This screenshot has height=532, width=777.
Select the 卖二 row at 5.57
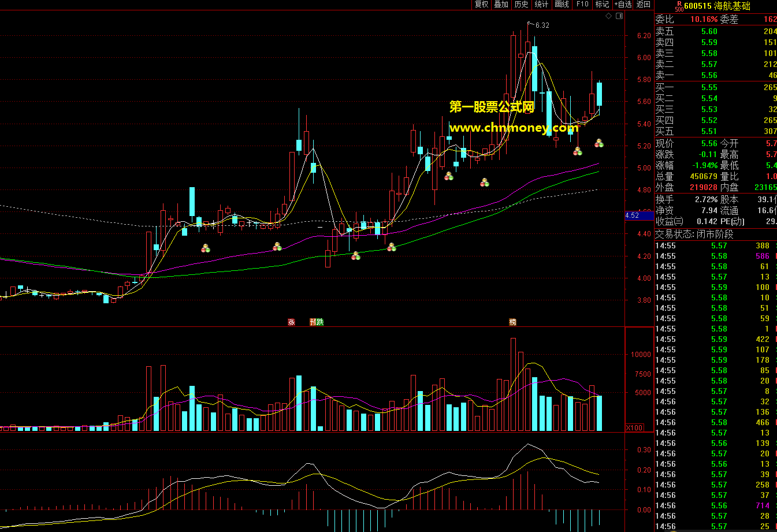click(x=716, y=64)
